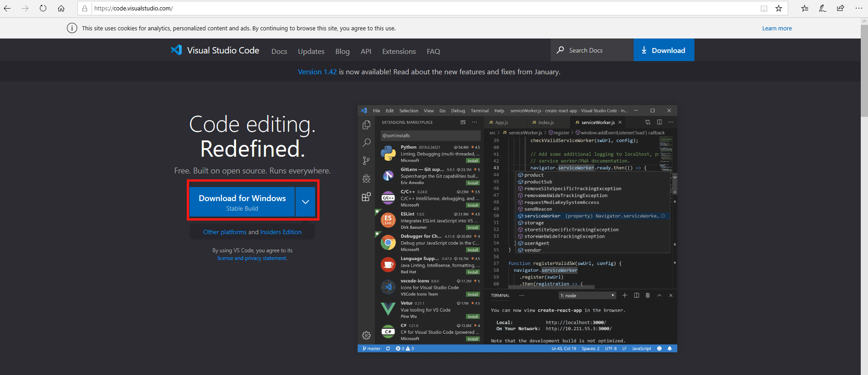
Task: Navigate to the FAQ page
Action: tap(433, 51)
